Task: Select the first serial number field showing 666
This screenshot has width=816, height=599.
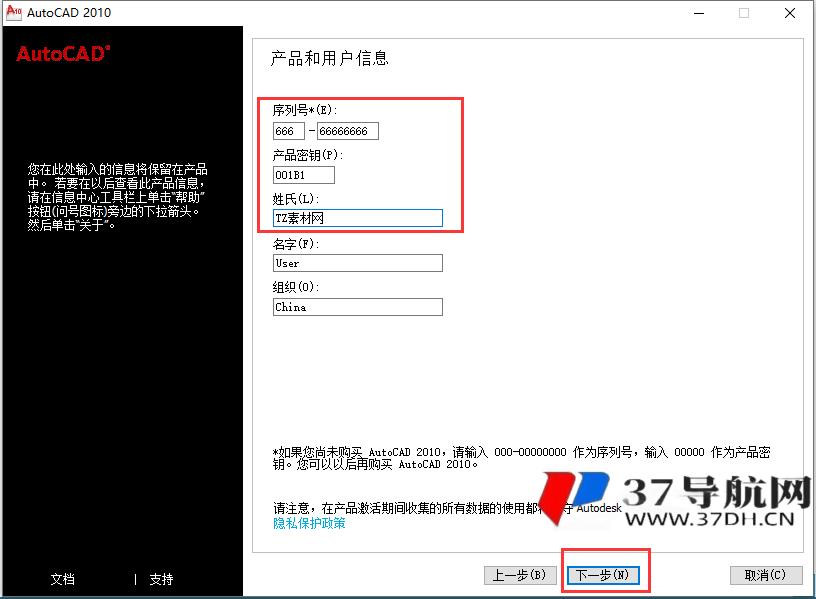Action: click(x=289, y=130)
